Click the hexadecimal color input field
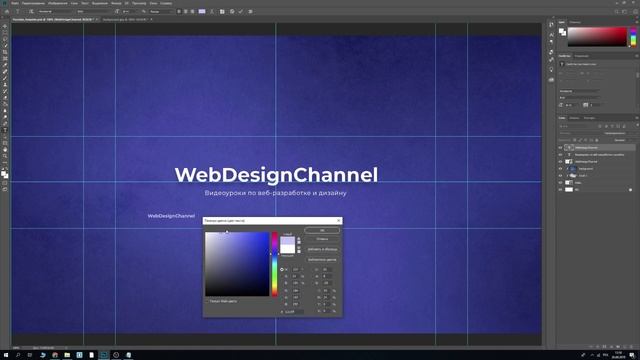This screenshot has height=360, width=640. pyautogui.click(x=295, y=312)
